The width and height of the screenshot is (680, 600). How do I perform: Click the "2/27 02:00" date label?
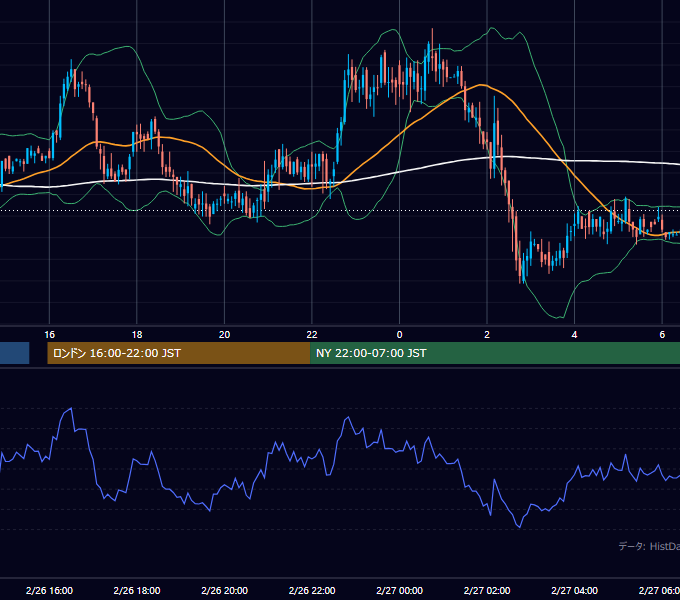(x=487, y=590)
